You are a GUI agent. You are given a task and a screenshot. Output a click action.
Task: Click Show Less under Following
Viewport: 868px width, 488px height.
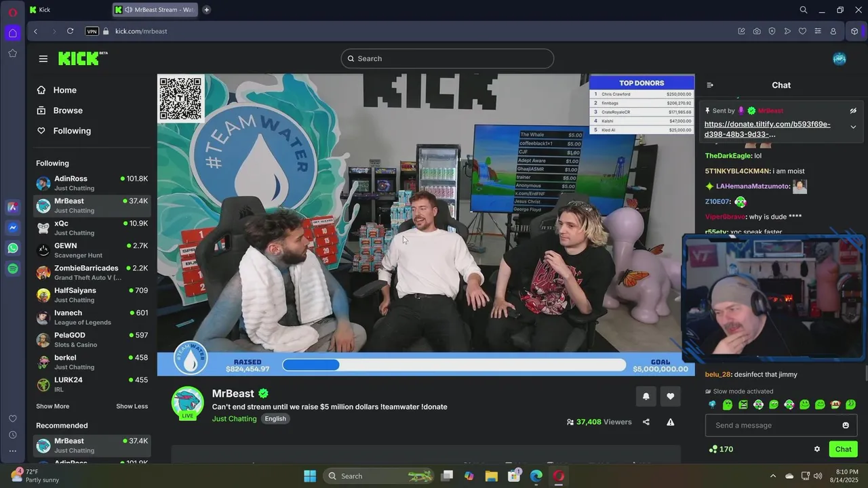pyautogui.click(x=132, y=407)
